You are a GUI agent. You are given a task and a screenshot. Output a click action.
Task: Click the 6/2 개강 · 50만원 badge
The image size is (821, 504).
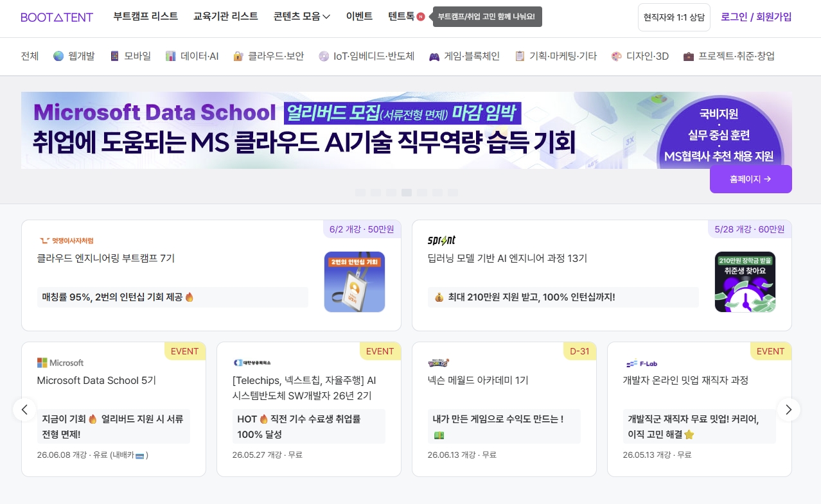362,229
